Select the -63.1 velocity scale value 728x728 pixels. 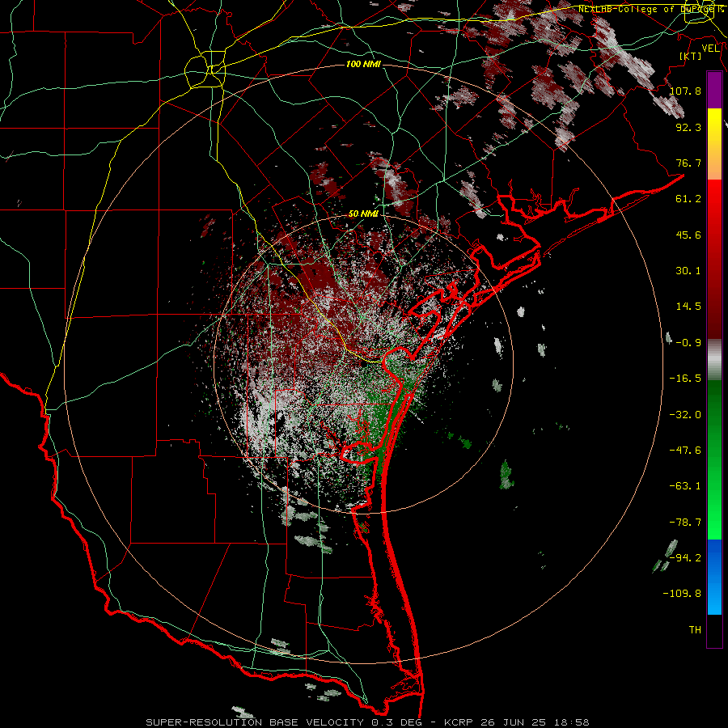[x=685, y=486]
